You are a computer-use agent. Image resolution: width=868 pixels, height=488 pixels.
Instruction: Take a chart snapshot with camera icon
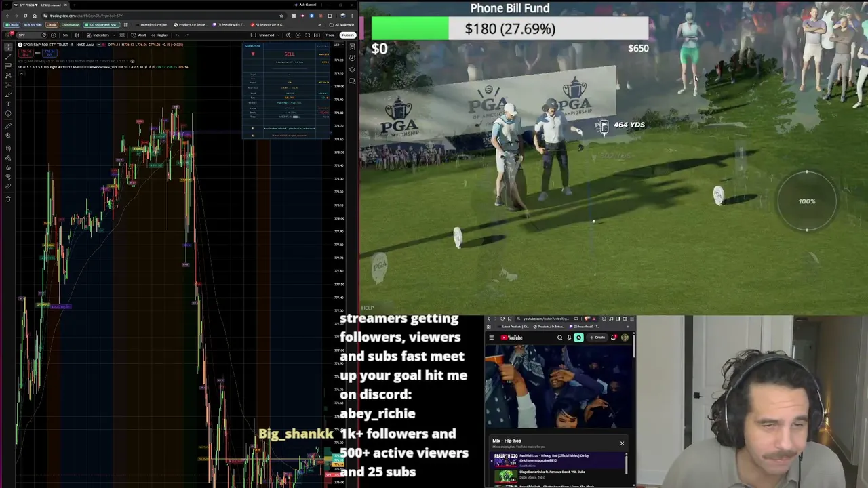317,35
